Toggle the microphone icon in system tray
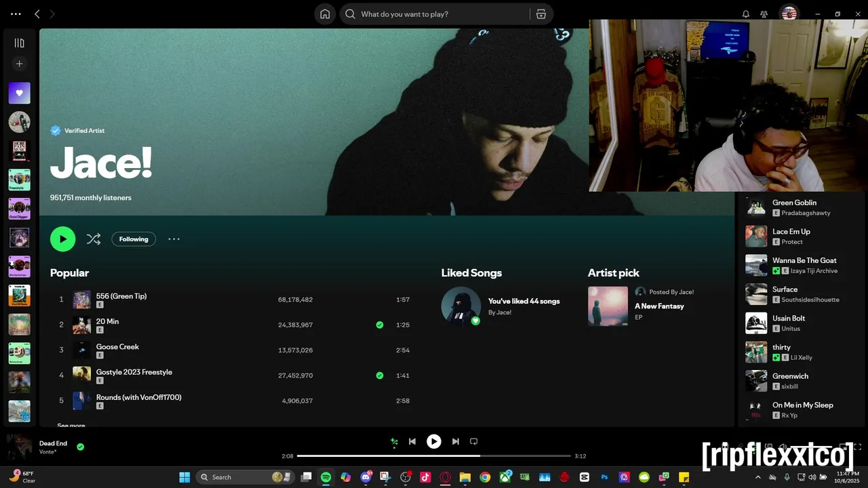The height and width of the screenshot is (488, 868). pos(787,477)
